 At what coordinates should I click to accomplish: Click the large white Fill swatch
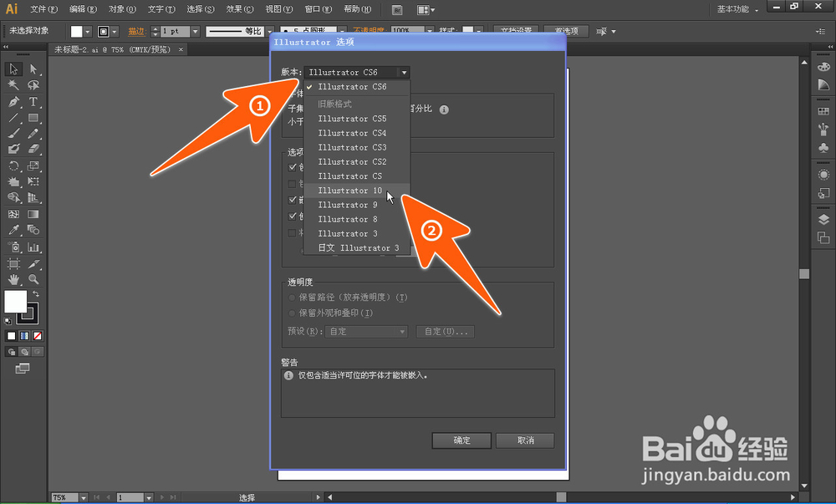(x=15, y=302)
